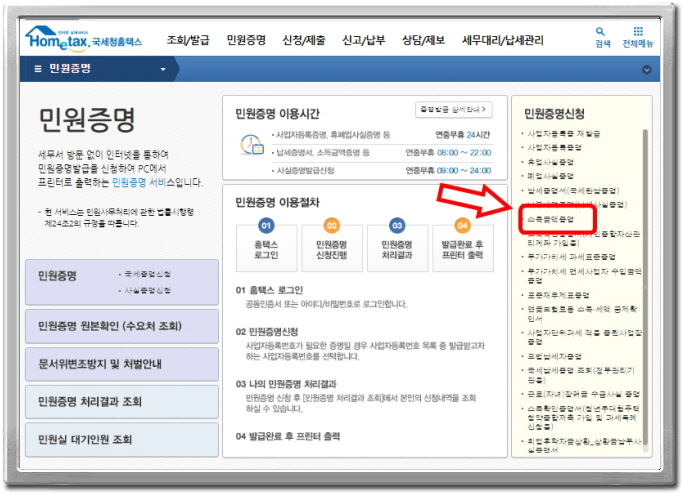Click the 민원증명 이용절차 heading
682x493 pixels.
pos(277,202)
